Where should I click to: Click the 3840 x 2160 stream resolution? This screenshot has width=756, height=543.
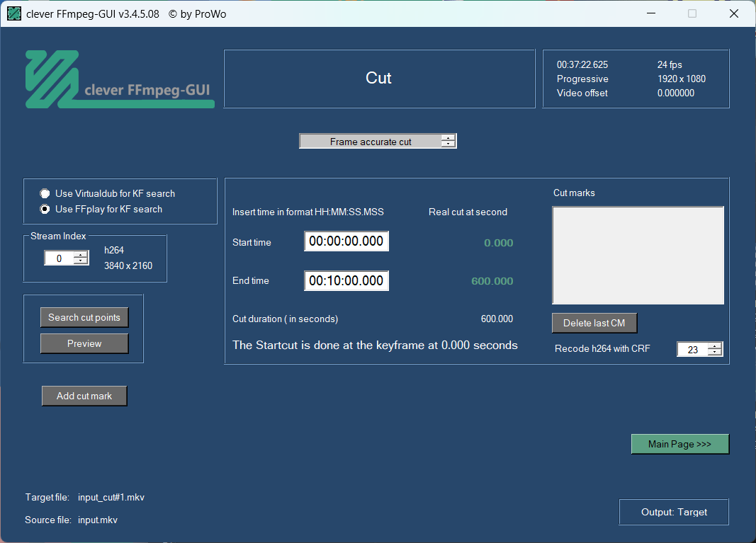[x=128, y=266]
